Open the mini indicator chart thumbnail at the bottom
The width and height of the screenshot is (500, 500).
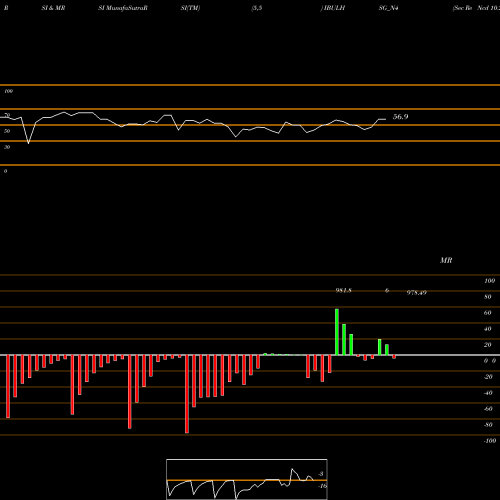coord(247,479)
